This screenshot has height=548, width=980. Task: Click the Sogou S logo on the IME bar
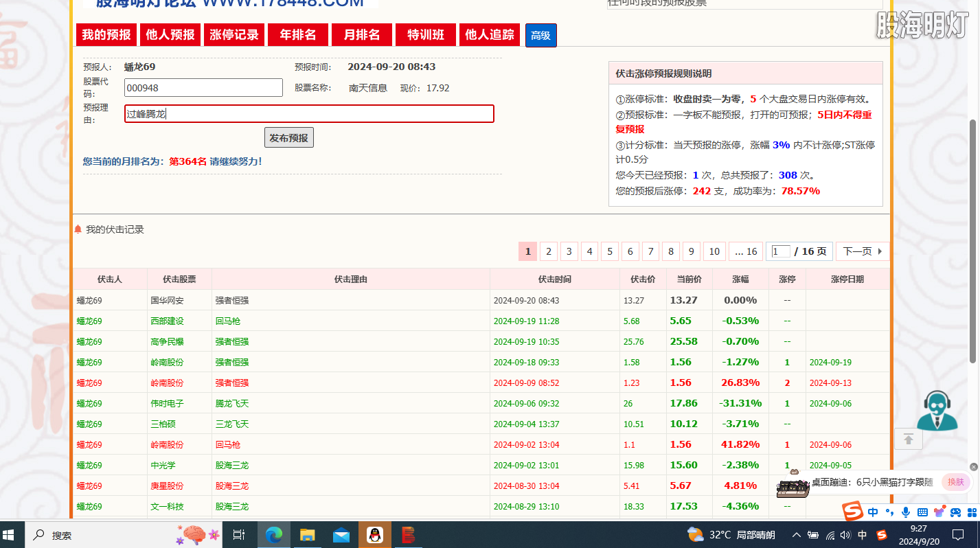coord(852,512)
